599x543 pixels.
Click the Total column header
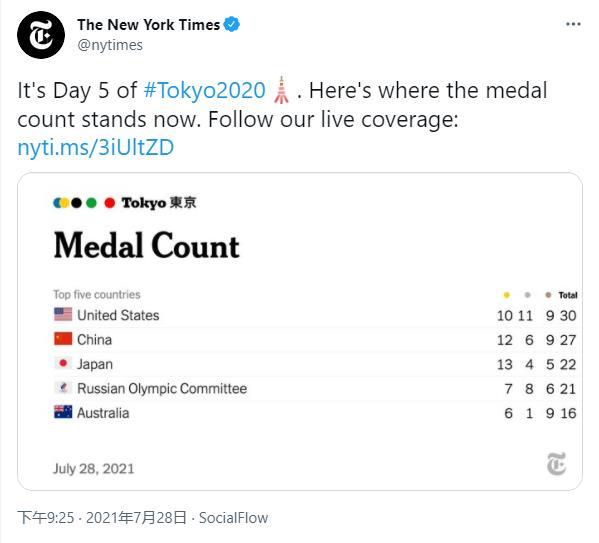(x=568, y=295)
